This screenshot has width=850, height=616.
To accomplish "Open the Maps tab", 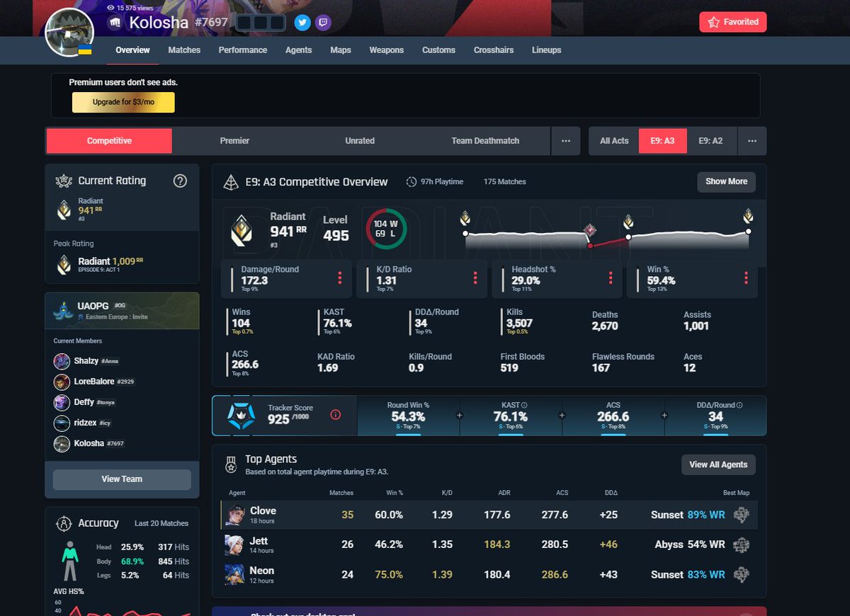I will click(x=341, y=50).
